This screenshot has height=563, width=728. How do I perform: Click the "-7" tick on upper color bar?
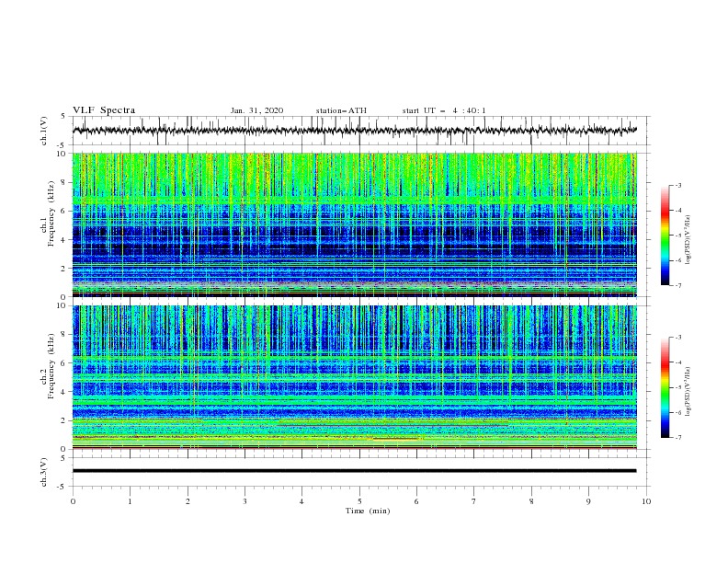coord(677,285)
